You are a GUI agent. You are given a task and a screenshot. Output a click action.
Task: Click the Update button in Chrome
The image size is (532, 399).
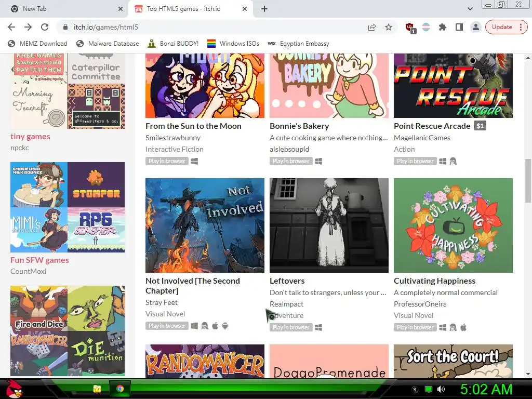click(506, 27)
